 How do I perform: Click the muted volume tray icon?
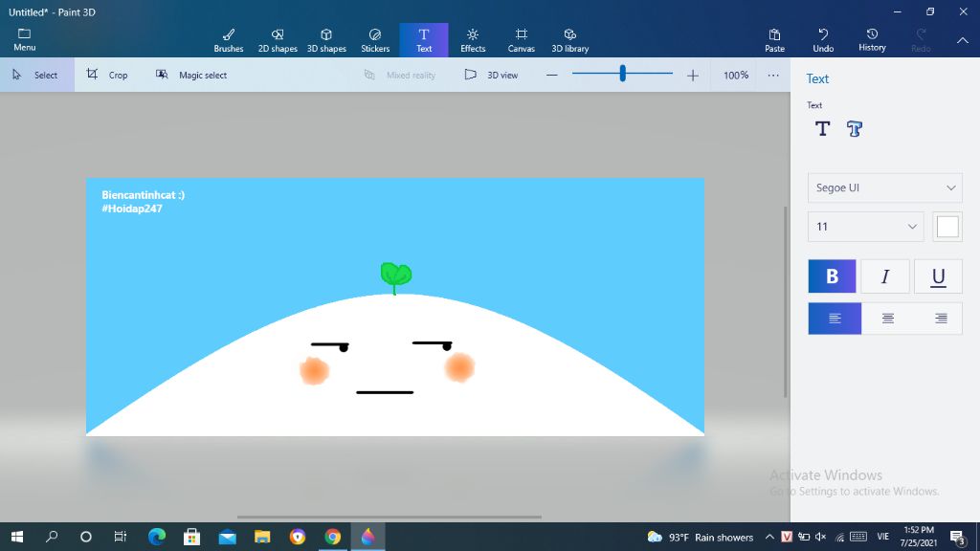pyautogui.click(x=820, y=537)
